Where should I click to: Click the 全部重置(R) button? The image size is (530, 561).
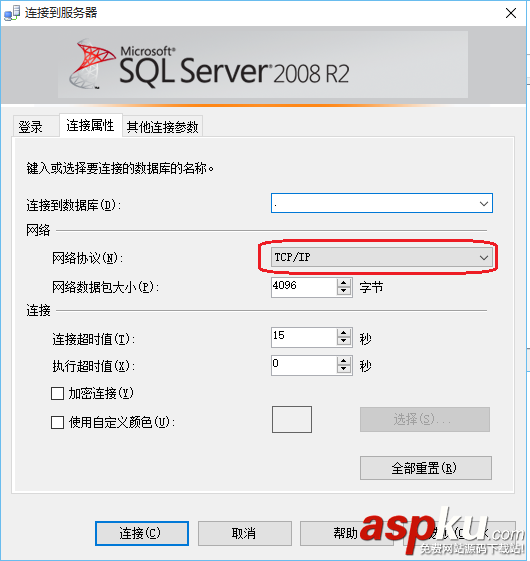point(426,468)
